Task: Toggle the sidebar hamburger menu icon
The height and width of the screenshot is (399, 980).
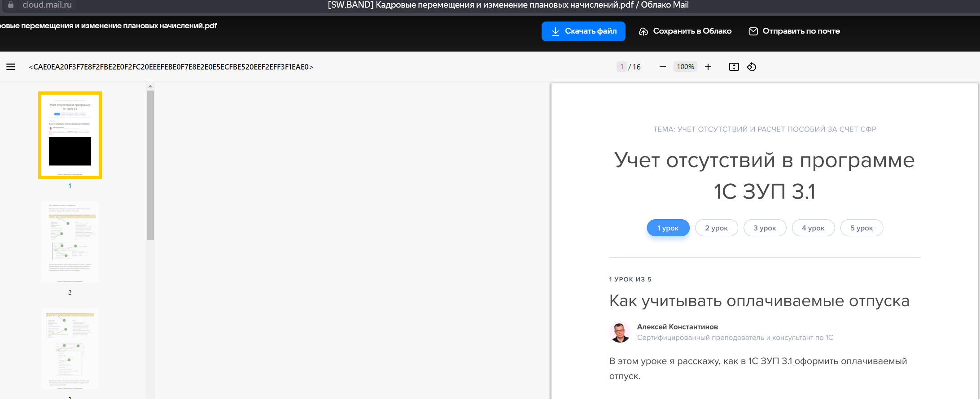Action: [11, 67]
